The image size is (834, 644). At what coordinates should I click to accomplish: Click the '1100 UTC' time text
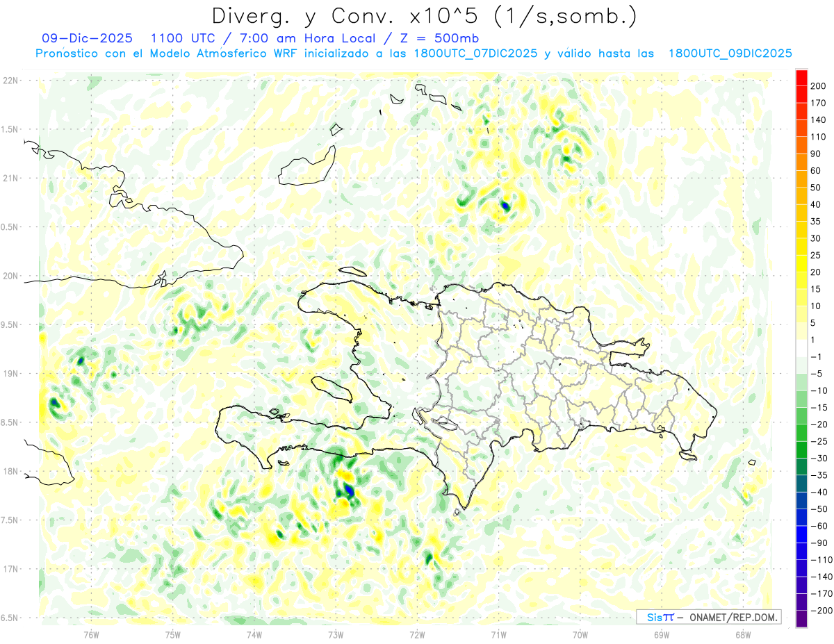click(x=183, y=38)
